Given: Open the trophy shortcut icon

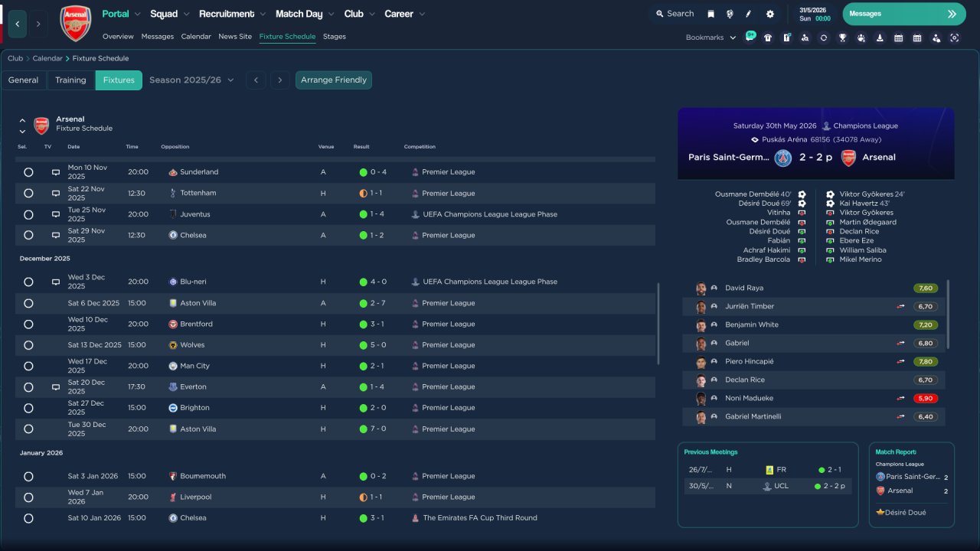Looking at the screenshot, I should click(x=842, y=37).
